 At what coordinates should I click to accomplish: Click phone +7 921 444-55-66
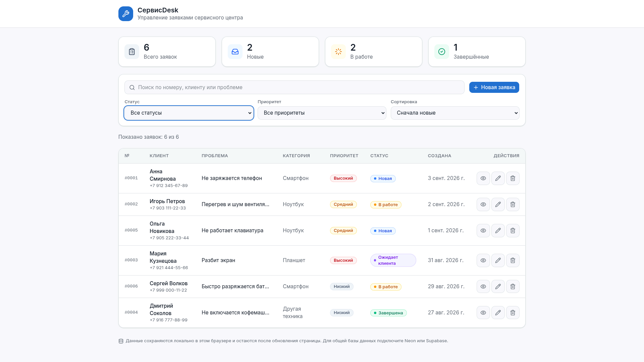(x=169, y=268)
